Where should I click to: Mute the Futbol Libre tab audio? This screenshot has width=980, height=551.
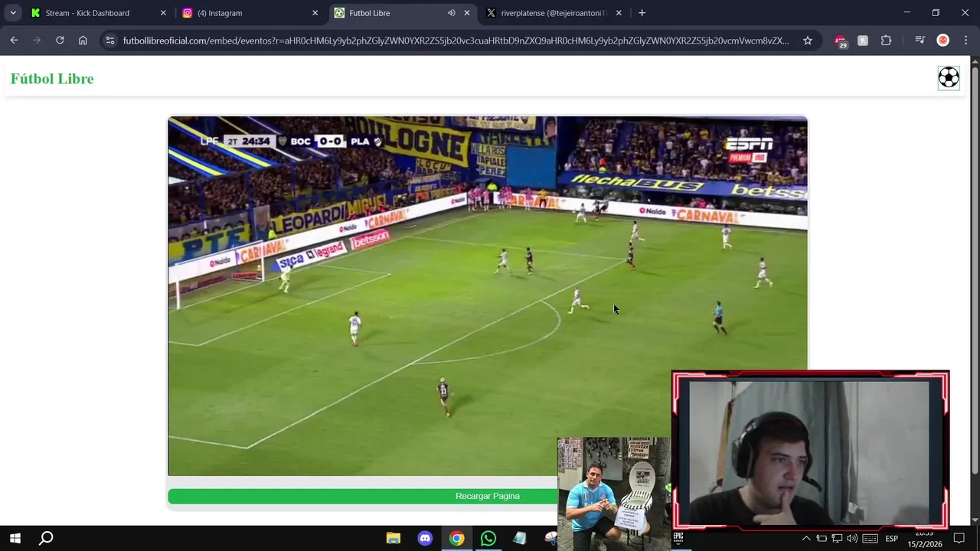(452, 13)
